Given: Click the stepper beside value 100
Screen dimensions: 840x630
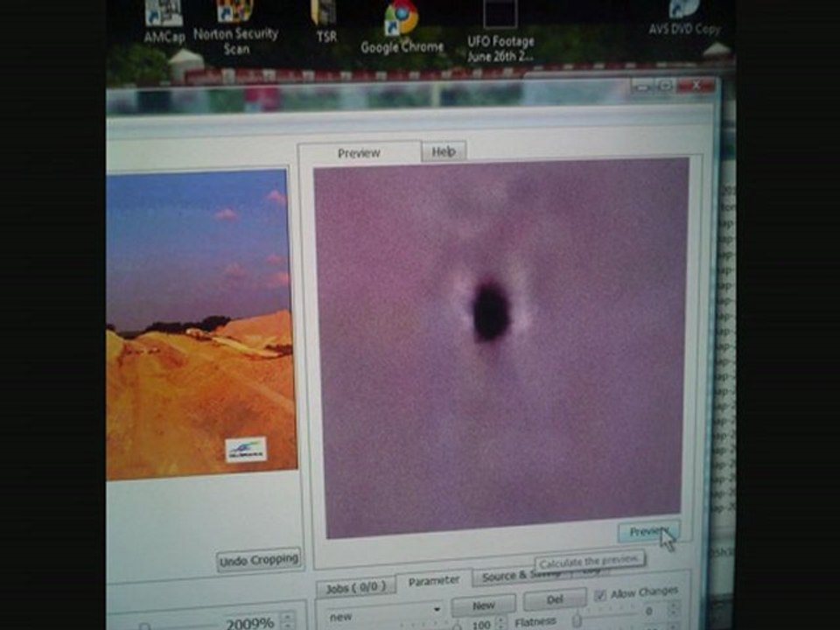Looking at the screenshot, I should coord(500,623).
